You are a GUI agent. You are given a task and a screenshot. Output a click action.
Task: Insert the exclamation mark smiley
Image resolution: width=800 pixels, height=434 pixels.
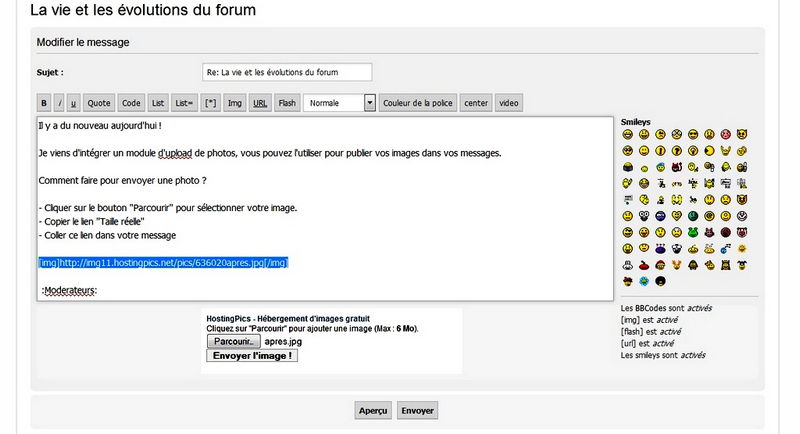660,151
